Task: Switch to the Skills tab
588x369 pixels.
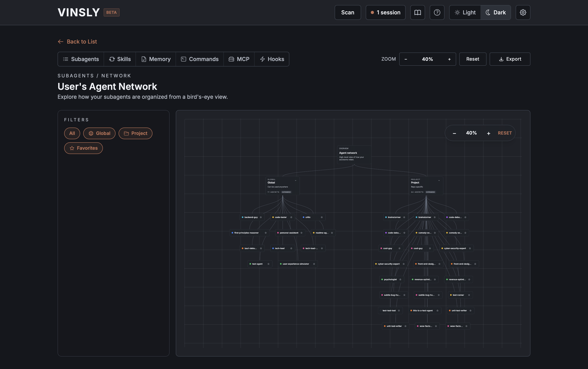Action: [120, 59]
